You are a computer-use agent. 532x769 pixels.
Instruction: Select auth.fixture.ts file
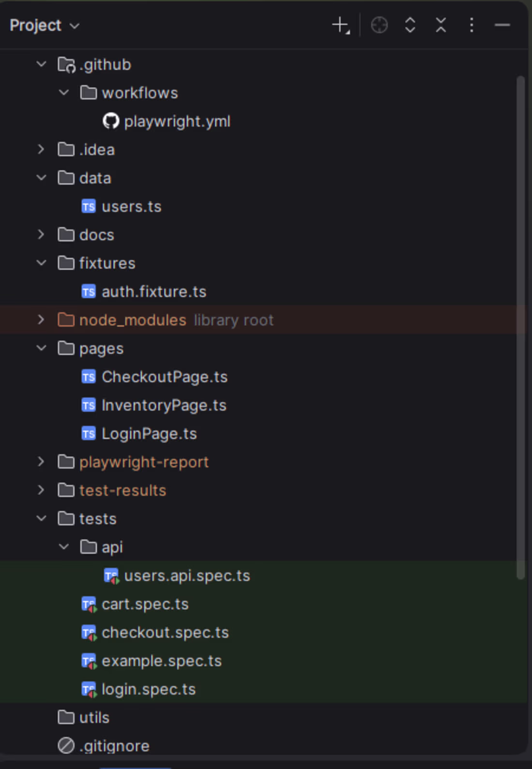pos(154,292)
